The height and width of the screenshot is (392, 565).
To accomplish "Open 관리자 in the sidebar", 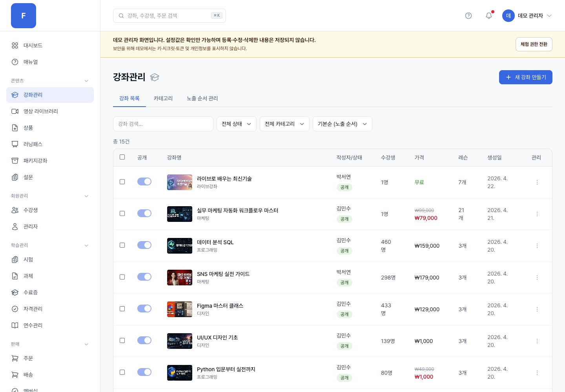I will coord(50,227).
